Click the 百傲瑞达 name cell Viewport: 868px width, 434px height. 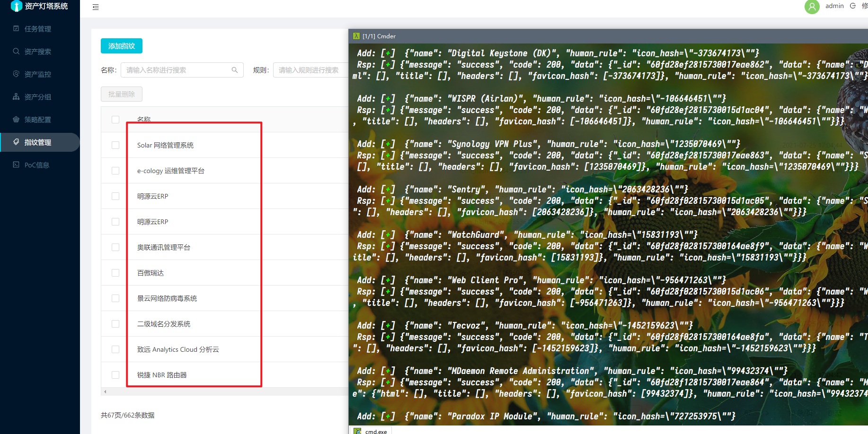coord(151,273)
